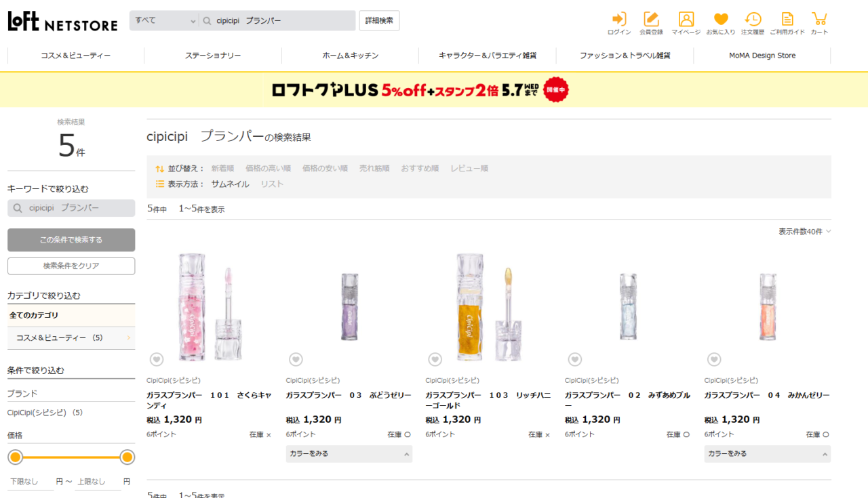
Task: Click the right price slider handle
Action: tap(127, 457)
